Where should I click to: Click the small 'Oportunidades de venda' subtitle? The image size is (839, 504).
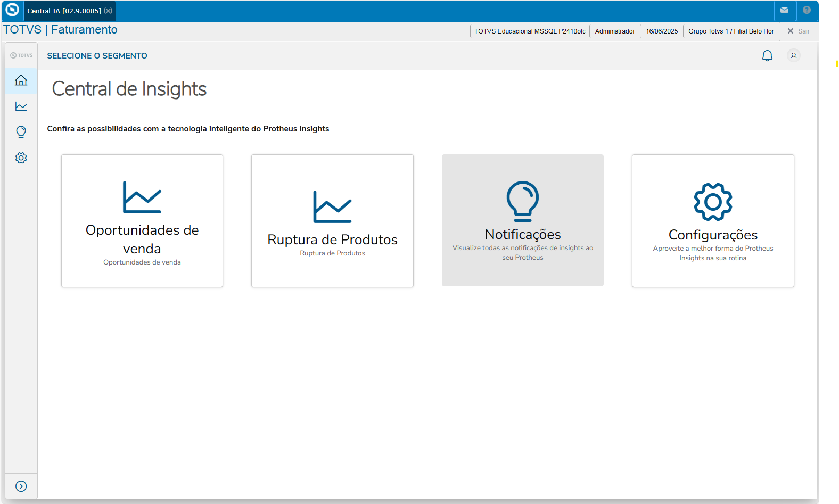coord(142,262)
